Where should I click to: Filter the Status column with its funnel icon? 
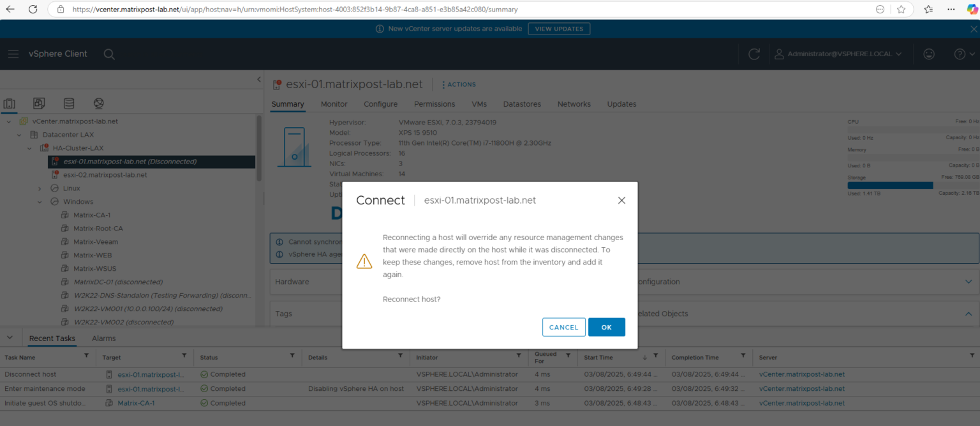pos(292,357)
